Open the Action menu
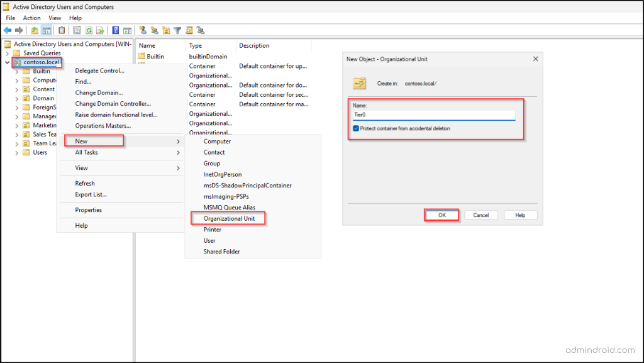644x363 pixels. [x=31, y=18]
